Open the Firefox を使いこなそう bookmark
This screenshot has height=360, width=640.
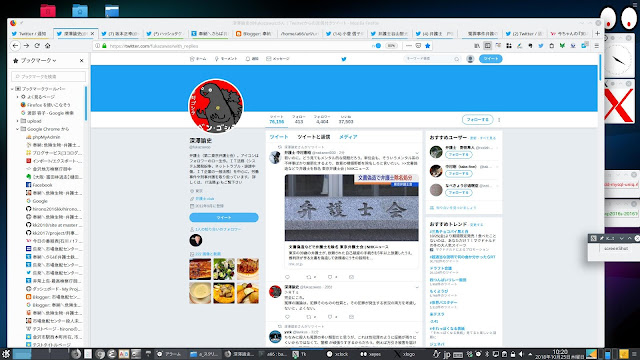pos(45,105)
